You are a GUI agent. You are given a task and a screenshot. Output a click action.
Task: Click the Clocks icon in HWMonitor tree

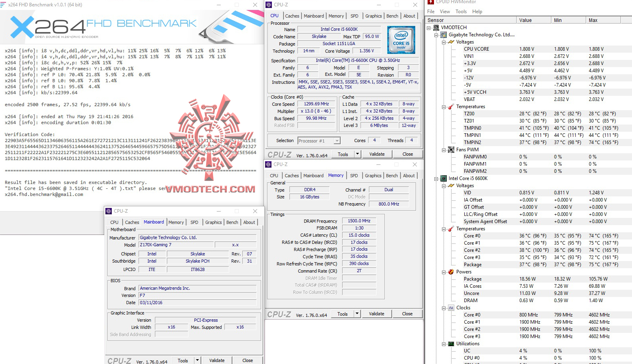[x=451, y=308]
